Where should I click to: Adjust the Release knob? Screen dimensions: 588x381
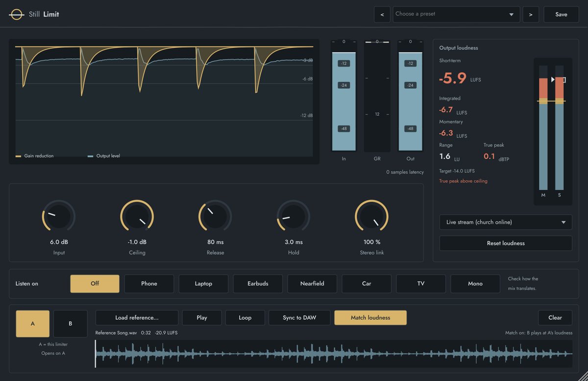click(215, 216)
